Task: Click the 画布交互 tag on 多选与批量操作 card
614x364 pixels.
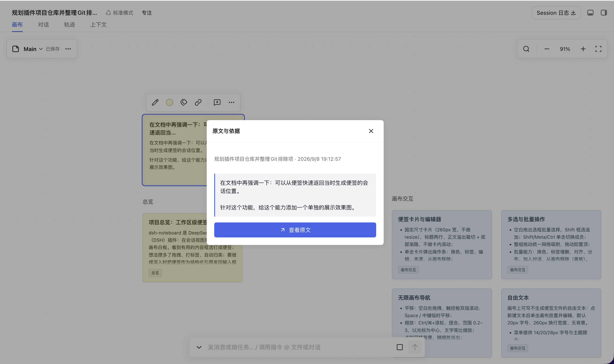Action: pos(517,270)
